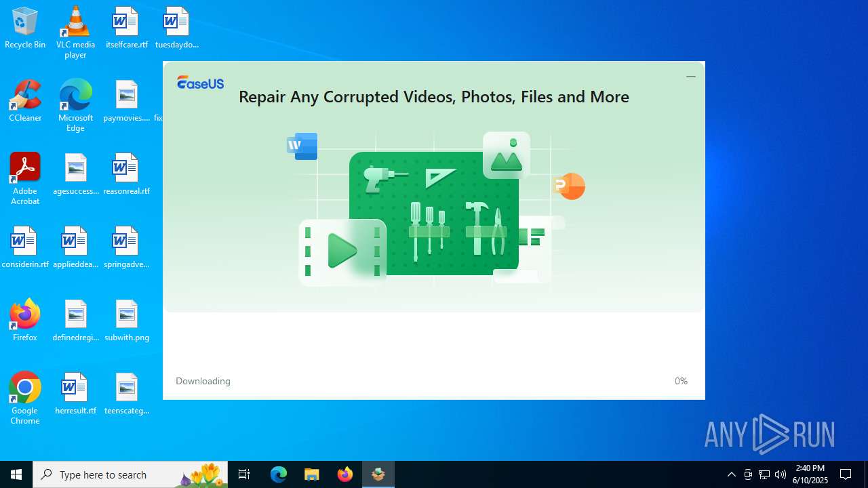Open CCleaner desktop shortcut
This screenshot has width=868, height=488.
pos(25,102)
